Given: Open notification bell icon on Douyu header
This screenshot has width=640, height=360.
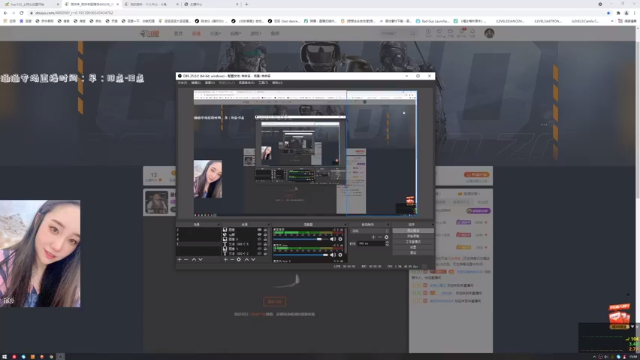Looking at the screenshot, I should pos(472,33).
